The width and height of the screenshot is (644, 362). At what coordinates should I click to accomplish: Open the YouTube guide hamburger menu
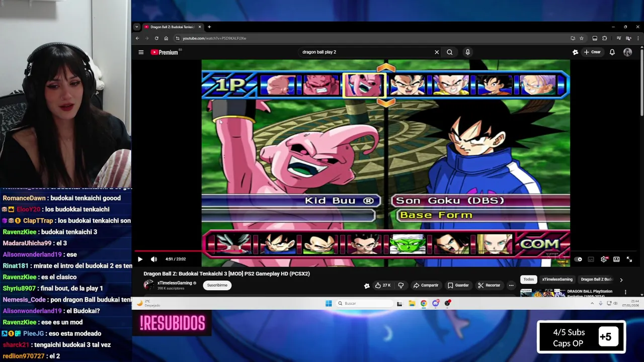click(x=141, y=52)
